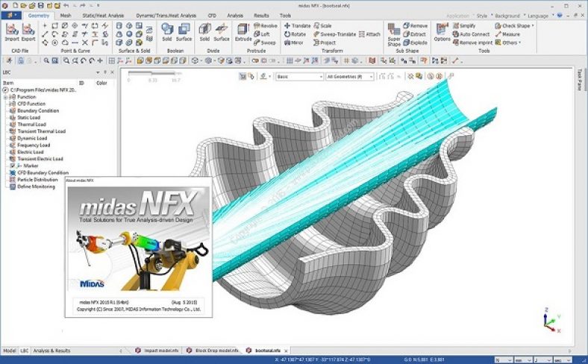Use the Loft tool
The height and width of the screenshot is (364, 588).
click(x=262, y=34)
